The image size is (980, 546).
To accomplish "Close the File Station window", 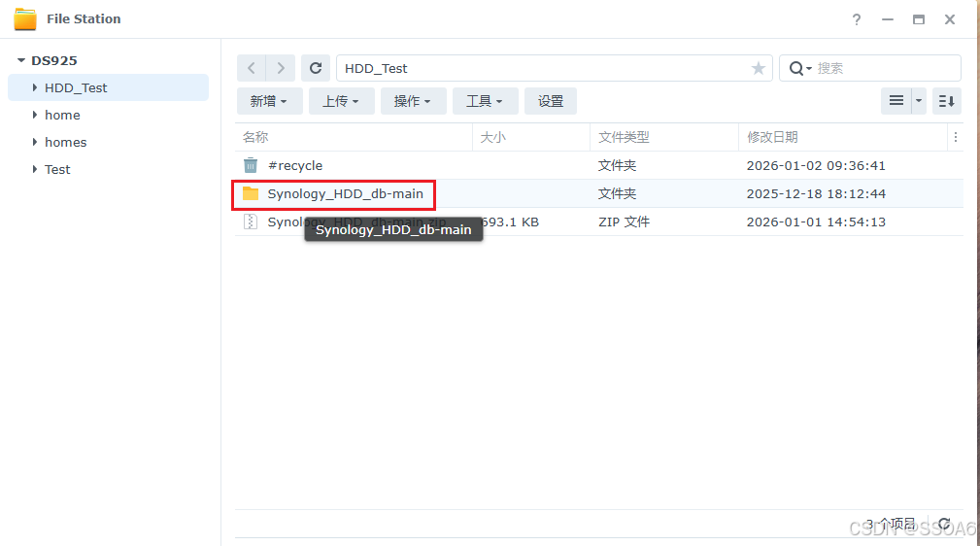I will tap(950, 19).
